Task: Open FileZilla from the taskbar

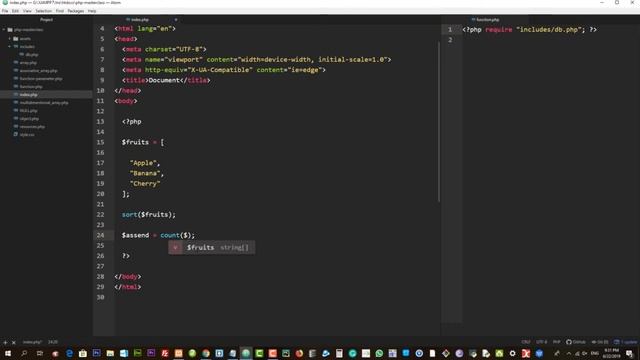Action: pos(165,353)
